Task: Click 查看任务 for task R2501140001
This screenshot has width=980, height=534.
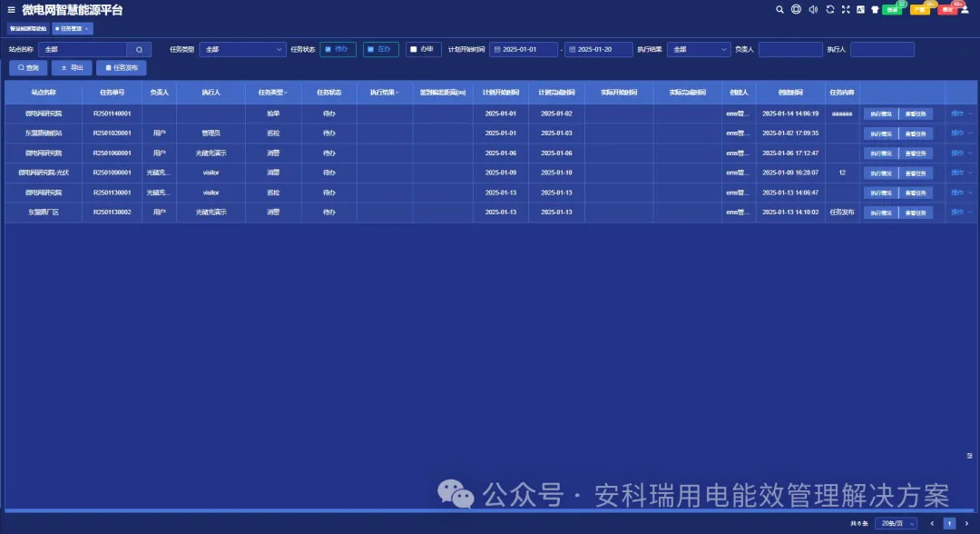Action: (916, 114)
